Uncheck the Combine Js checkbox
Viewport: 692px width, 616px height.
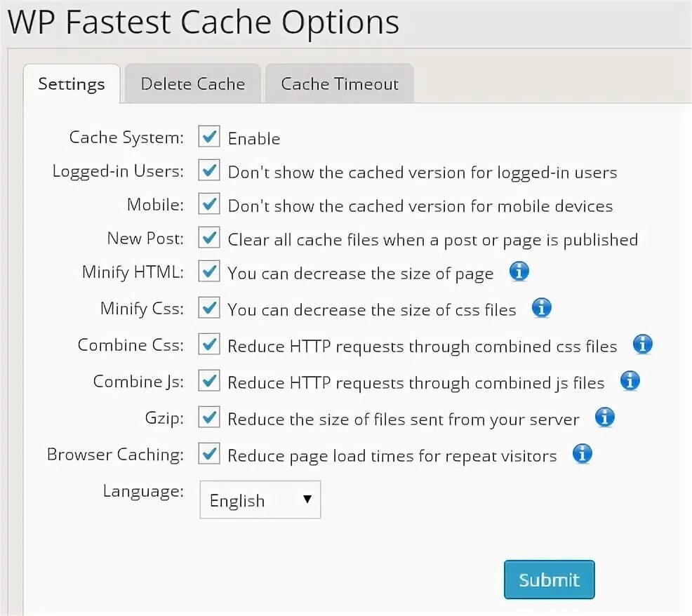tap(209, 381)
